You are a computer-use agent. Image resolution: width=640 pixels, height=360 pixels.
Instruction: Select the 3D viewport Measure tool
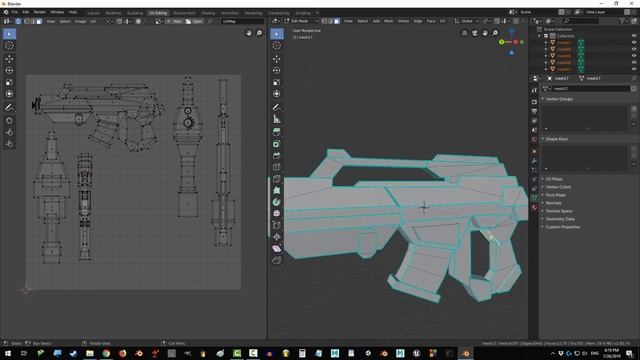click(x=277, y=119)
